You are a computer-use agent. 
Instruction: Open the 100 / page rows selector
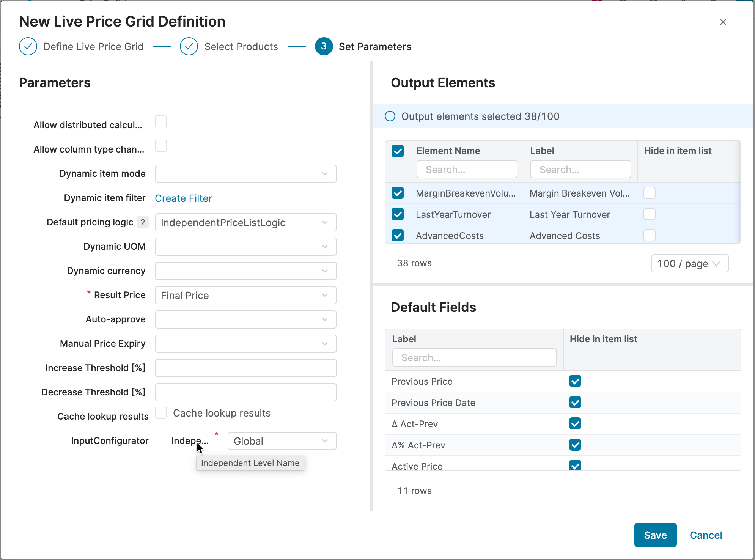689,263
